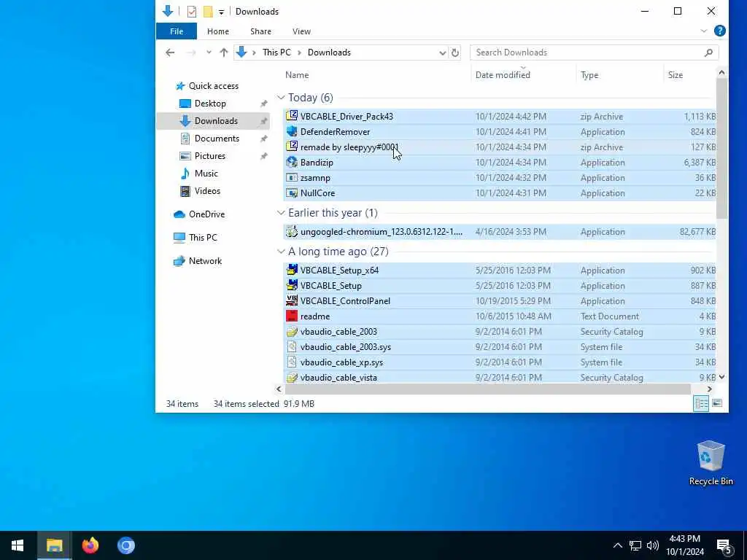Click the vertical scrollbar down arrow
The height and width of the screenshot is (560, 747).
[721, 377]
